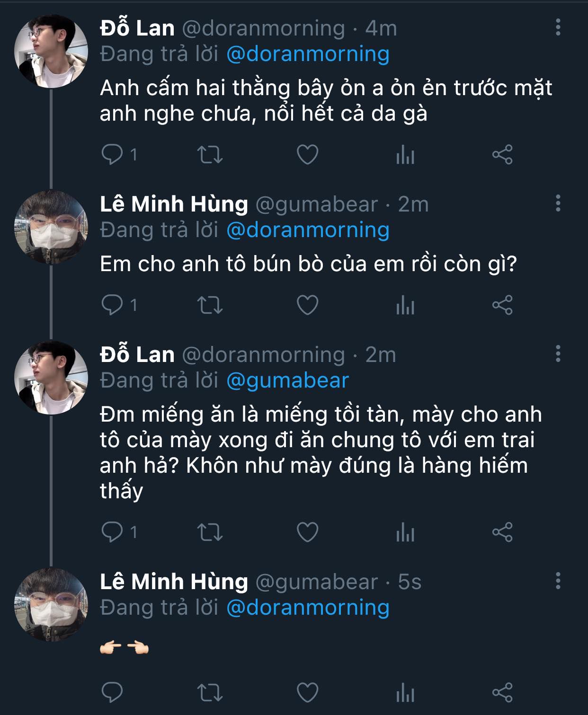Reply to Đỗ Lan's first tweet from 4m ago
Image resolution: width=588 pixels, height=715 pixels.
pyautogui.click(x=113, y=155)
